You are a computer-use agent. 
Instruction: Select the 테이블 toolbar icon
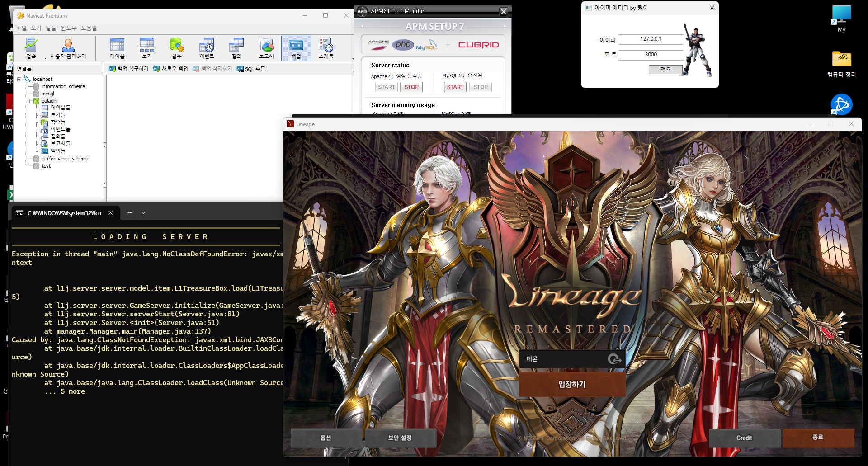coord(117,48)
